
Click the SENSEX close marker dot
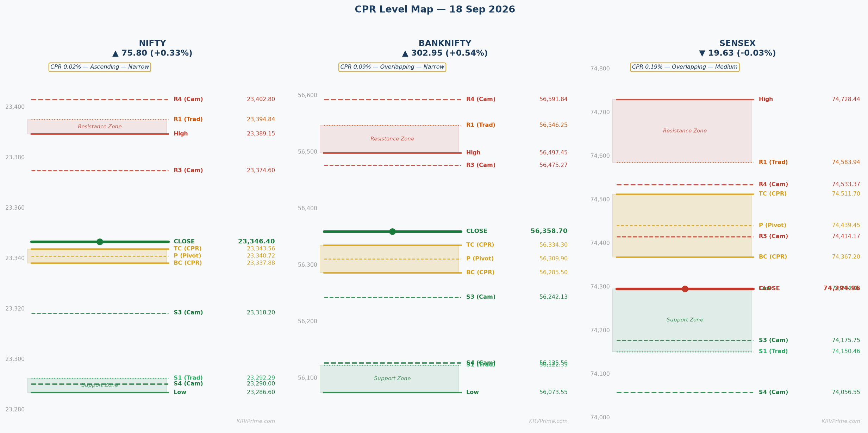pos(685,289)
